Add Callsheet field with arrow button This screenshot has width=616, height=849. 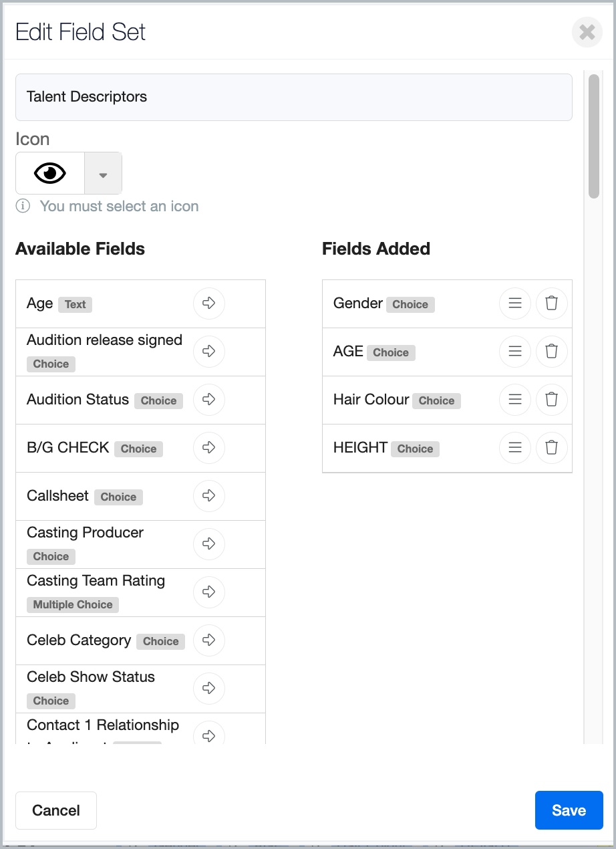click(209, 496)
